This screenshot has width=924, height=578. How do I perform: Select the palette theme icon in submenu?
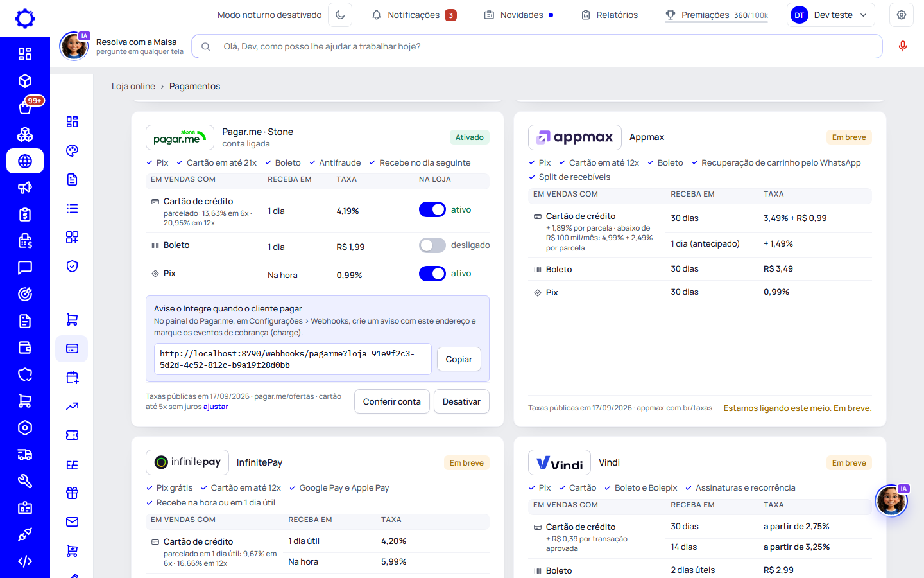pyautogui.click(x=72, y=151)
